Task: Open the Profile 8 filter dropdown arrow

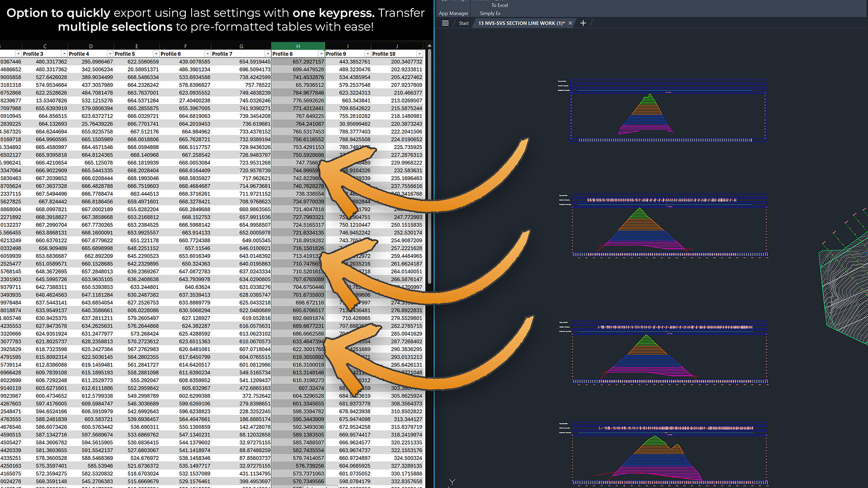Action: tap(321, 54)
